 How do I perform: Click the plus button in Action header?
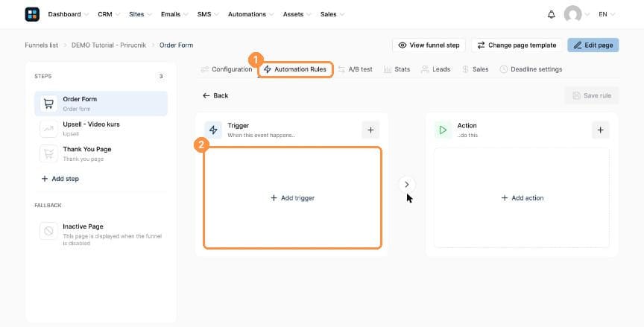tap(601, 130)
